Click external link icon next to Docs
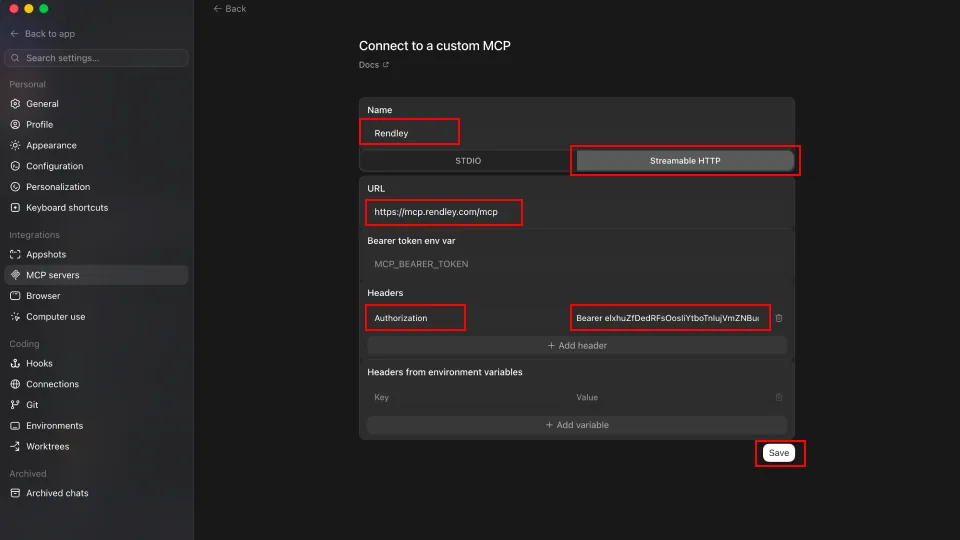960x540 pixels. (x=386, y=64)
